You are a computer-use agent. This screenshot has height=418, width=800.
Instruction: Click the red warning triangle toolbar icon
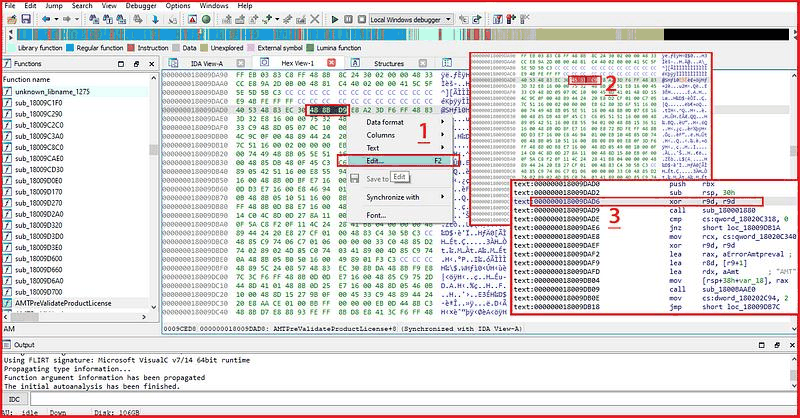(192, 19)
